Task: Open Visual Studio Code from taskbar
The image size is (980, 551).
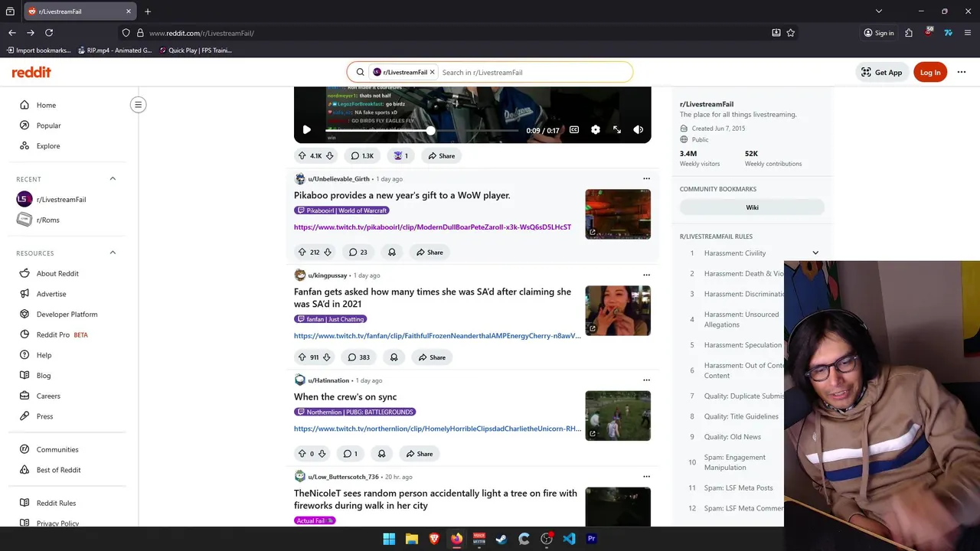Action: point(569,539)
